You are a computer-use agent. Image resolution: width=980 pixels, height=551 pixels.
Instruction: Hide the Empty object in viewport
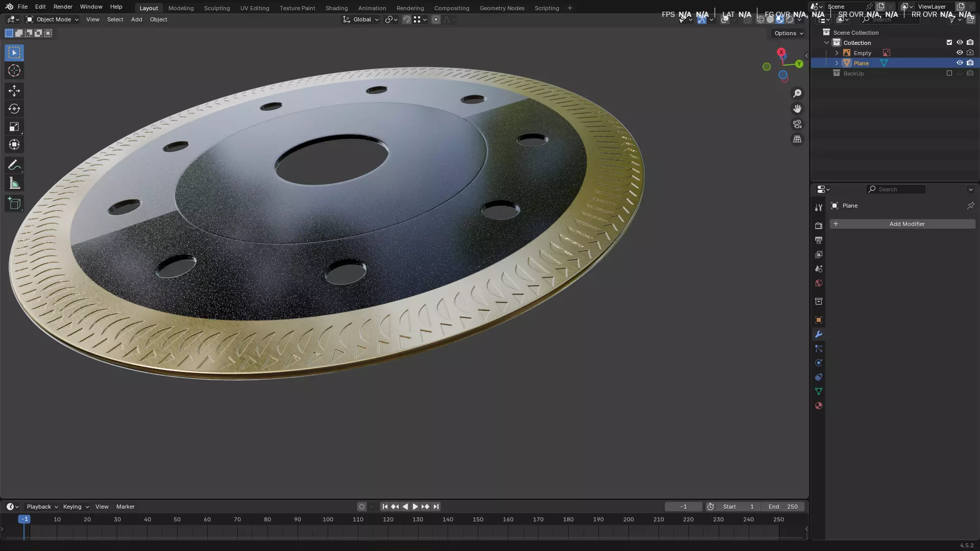tap(960, 53)
